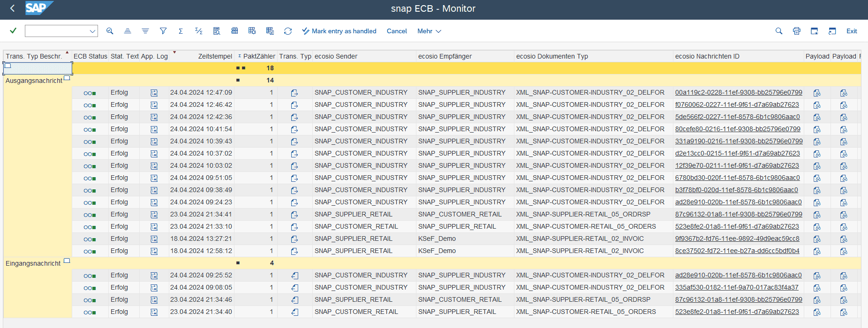Screen dimensions: 868x328
Task: Click the Exit menu item
Action: point(851,31)
